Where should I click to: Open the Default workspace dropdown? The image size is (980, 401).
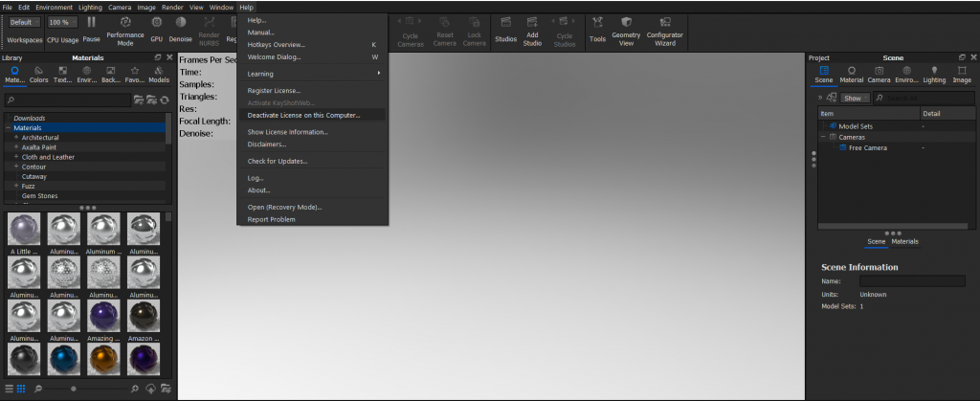(x=24, y=22)
